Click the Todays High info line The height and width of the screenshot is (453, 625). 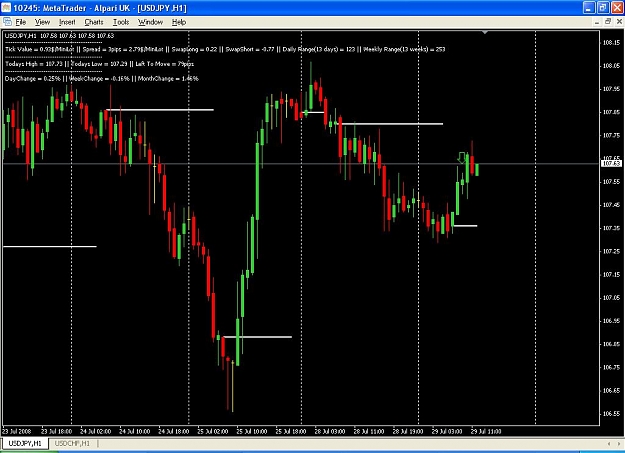99,64
